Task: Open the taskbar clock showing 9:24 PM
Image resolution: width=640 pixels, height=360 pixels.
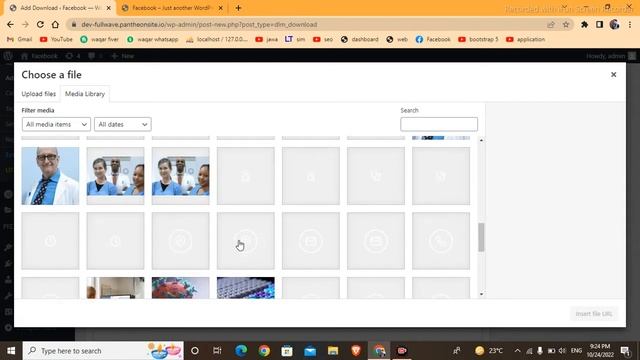Action: click(600, 351)
